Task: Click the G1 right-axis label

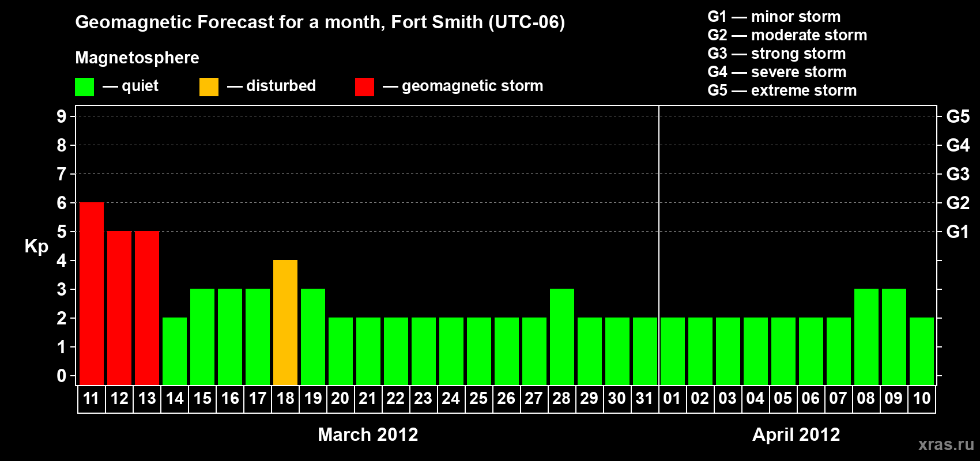Action: point(958,232)
